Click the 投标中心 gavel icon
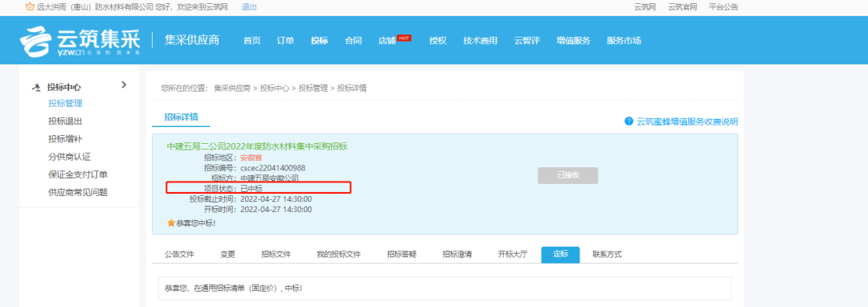This screenshot has width=868, height=307. (x=36, y=88)
